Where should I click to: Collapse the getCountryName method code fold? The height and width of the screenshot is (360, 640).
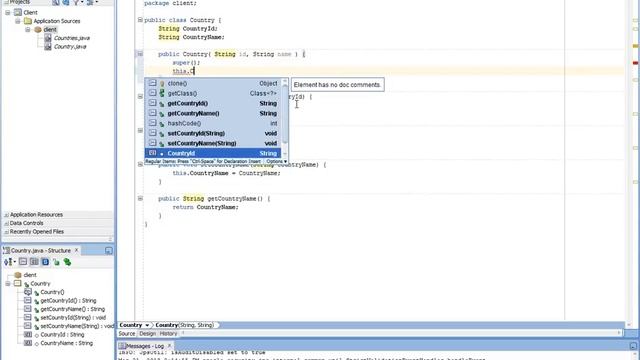140,198
